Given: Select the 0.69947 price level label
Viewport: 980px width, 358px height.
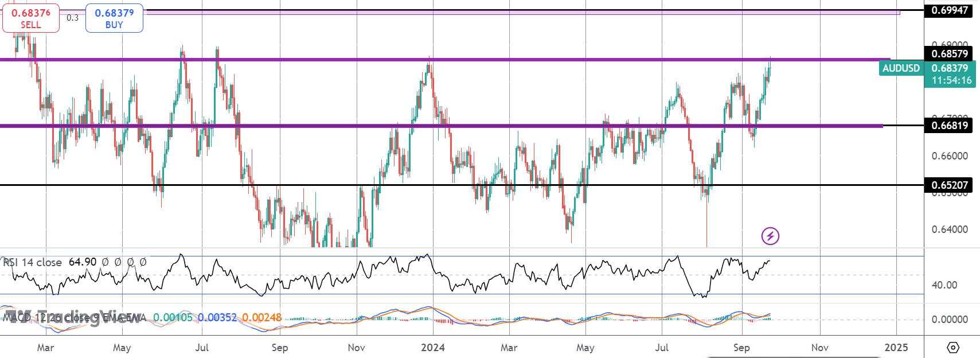Looking at the screenshot, I should click(x=949, y=10).
